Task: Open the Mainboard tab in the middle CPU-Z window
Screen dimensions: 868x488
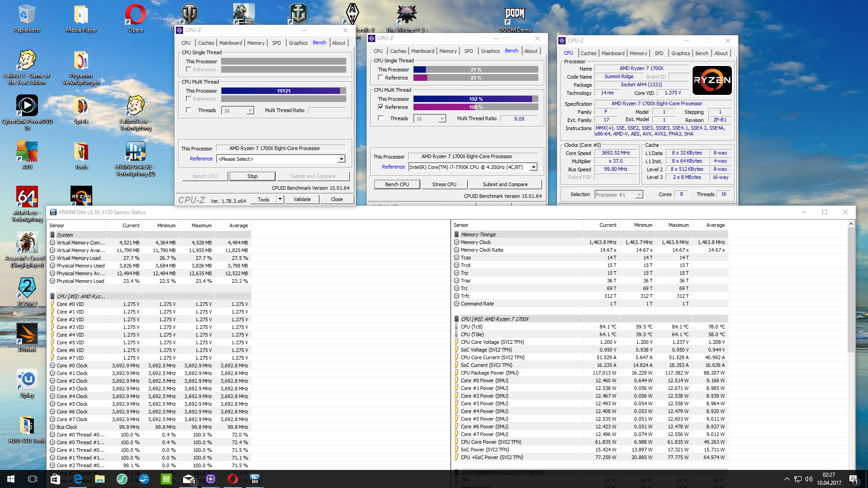Action: pyautogui.click(x=423, y=51)
